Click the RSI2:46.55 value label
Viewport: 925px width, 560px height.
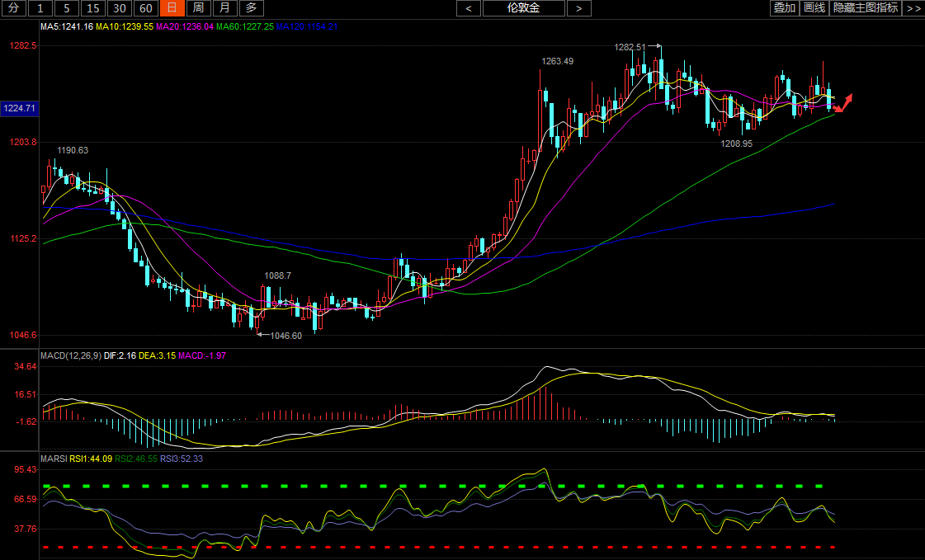click(135, 459)
